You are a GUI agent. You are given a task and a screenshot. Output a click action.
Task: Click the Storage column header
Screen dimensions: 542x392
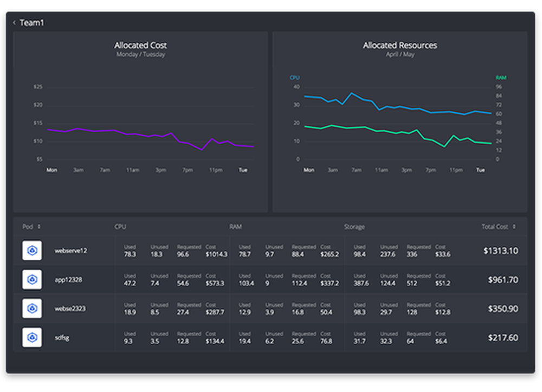click(x=354, y=227)
